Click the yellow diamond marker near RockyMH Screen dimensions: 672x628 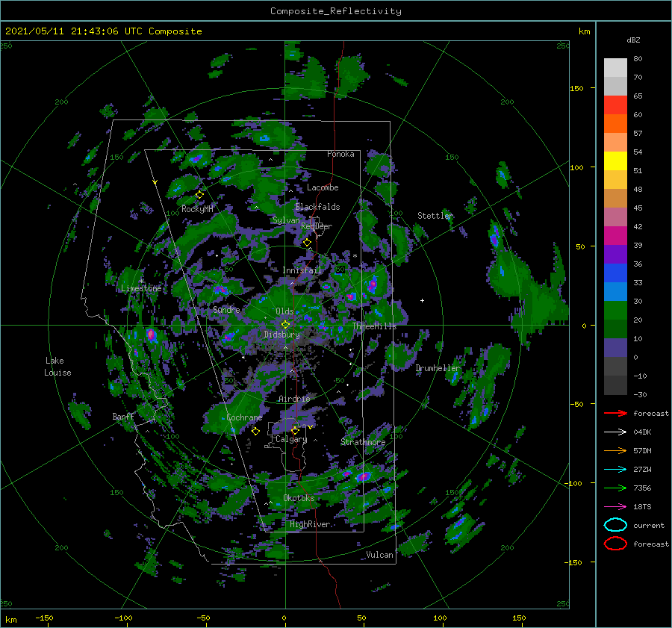coord(199,195)
